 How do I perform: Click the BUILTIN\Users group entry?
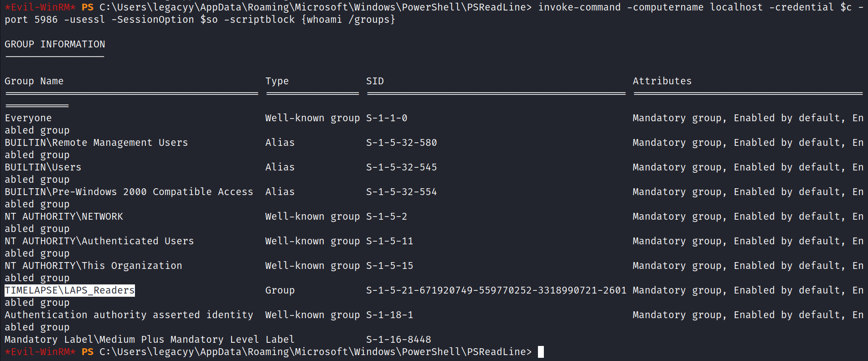43,167
